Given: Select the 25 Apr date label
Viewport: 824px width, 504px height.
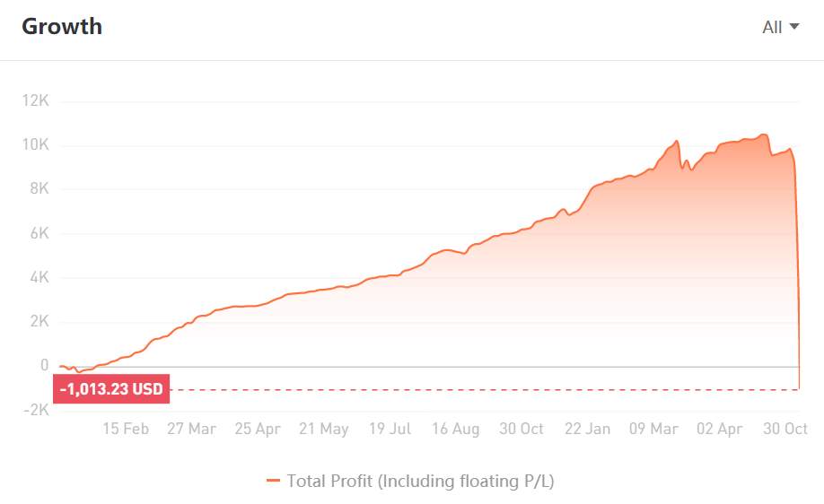Looking at the screenshot, I should [258, 429].
